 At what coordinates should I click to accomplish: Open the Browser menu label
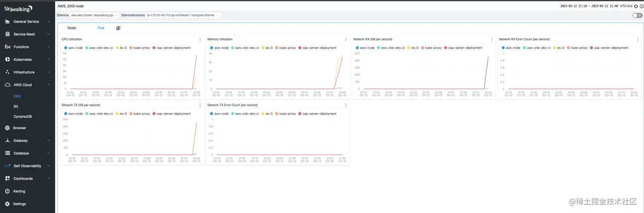20,128
